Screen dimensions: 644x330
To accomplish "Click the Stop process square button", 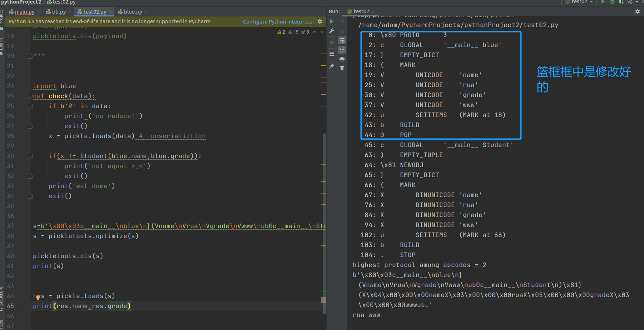I will (x=332, y=42).
